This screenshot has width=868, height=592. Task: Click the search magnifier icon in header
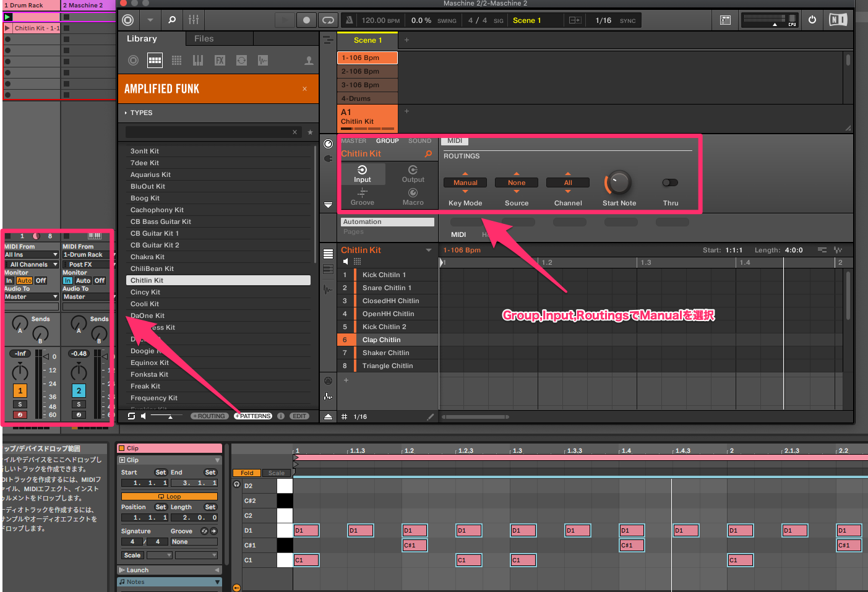172,20
